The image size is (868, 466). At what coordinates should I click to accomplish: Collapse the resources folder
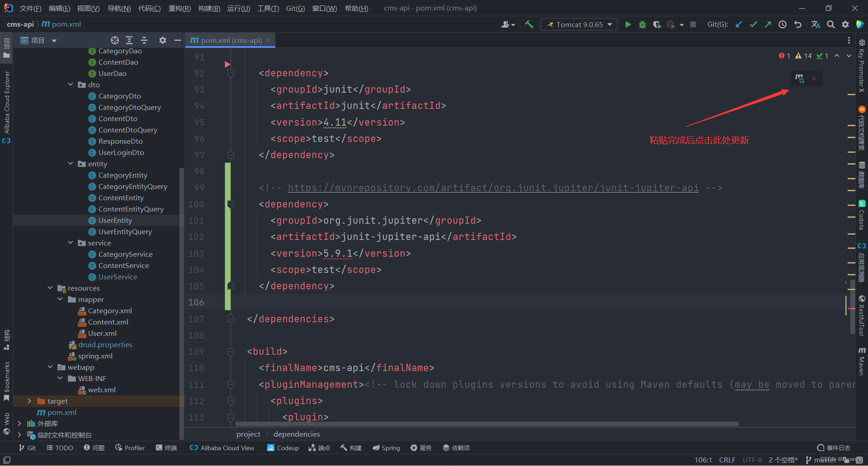point(50,288)
